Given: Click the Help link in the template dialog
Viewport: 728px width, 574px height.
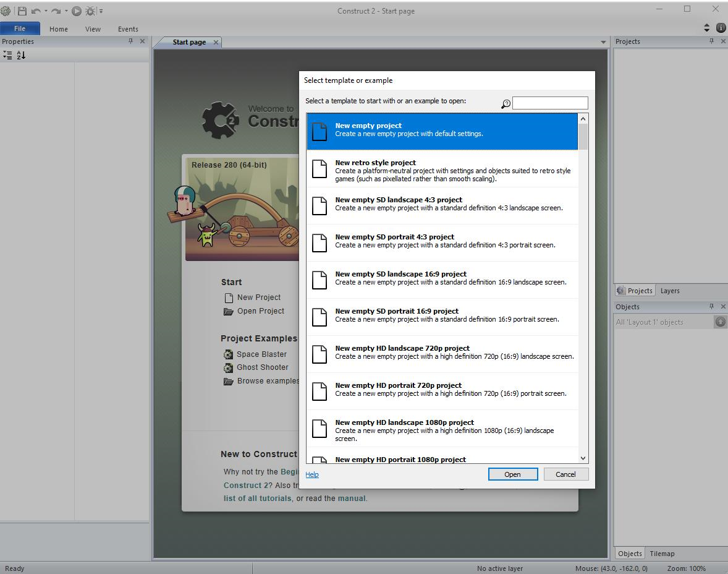Looking at the screenshot, I should [311, 474].
